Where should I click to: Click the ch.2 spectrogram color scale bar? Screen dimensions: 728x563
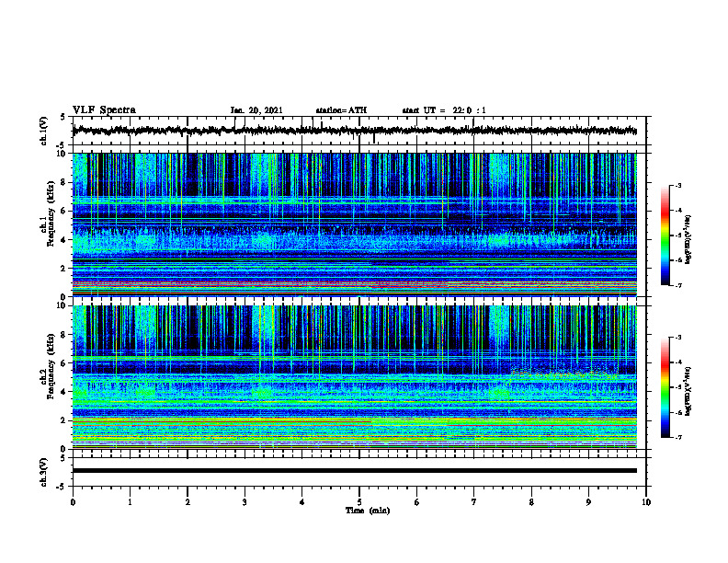[665, 387]
